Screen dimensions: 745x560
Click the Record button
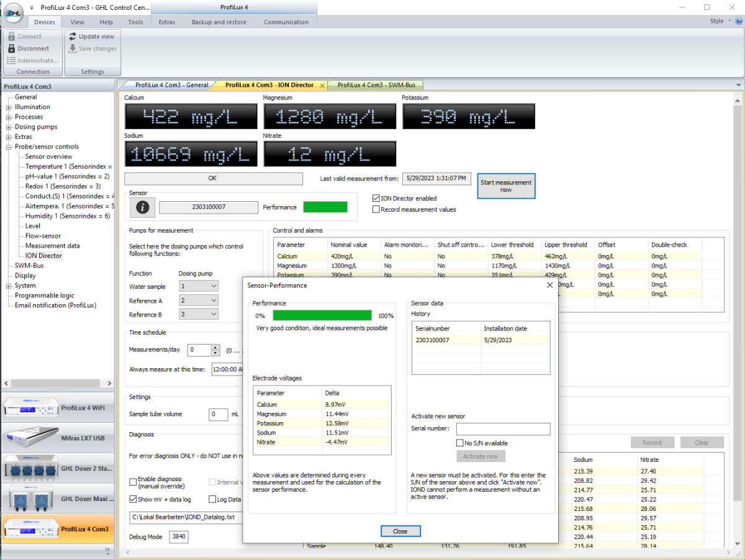(652, 443)
